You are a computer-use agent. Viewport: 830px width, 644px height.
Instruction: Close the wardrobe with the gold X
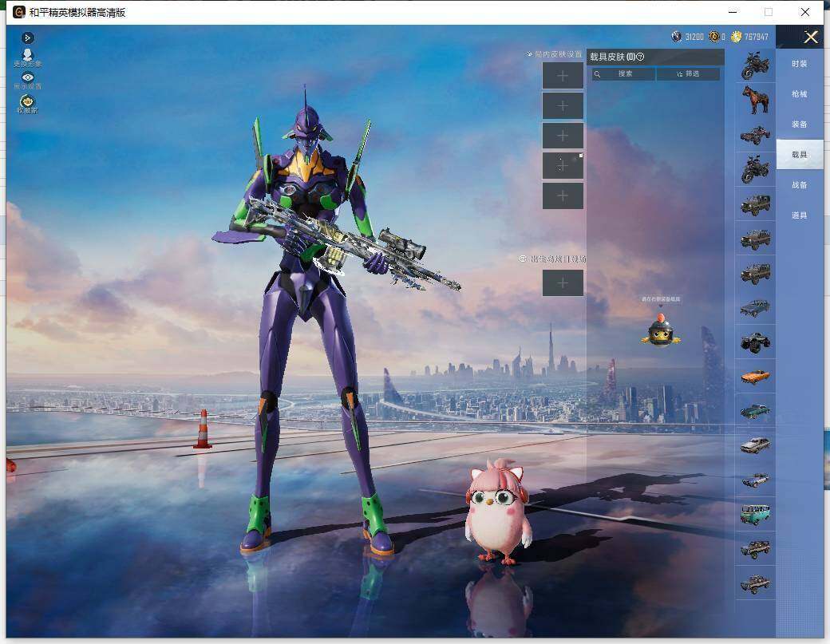point(811,37)
